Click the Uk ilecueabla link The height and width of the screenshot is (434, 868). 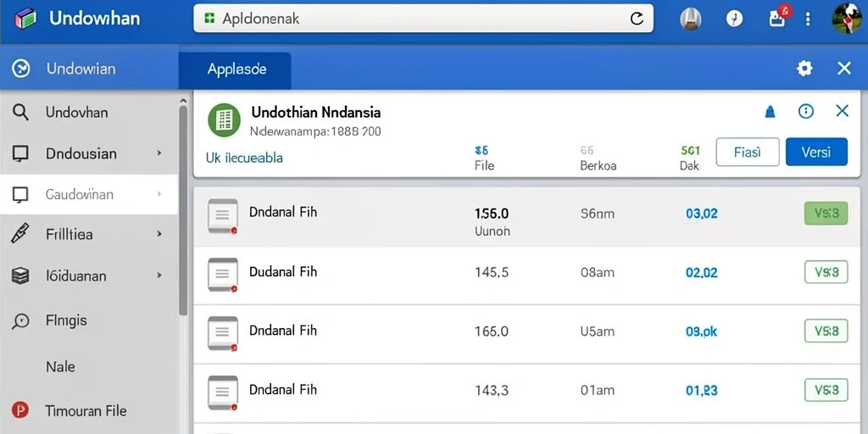pyautogui.click(x=244, y=158)
